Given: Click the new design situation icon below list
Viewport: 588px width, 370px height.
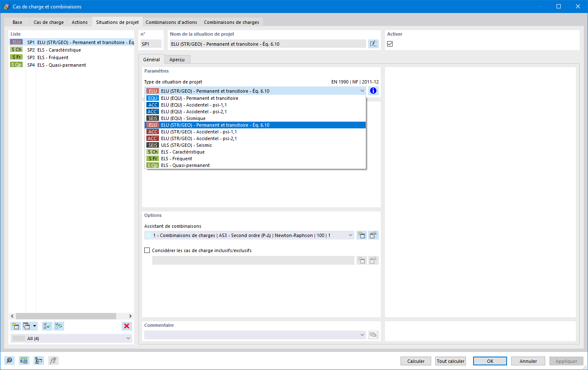Looking at the screenshot, I should 16,326.
